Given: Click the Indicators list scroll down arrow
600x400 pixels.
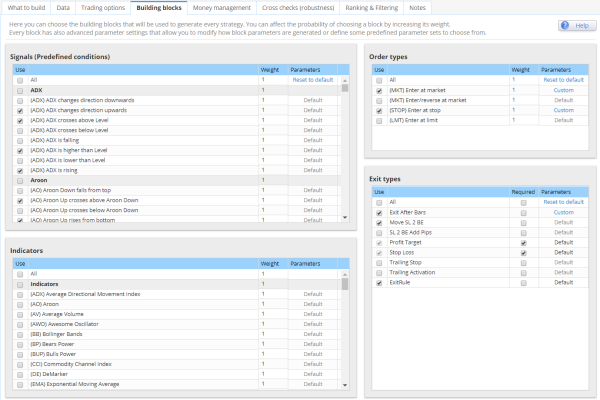Looking at the screenshot, I should click(x=345, y=385).
